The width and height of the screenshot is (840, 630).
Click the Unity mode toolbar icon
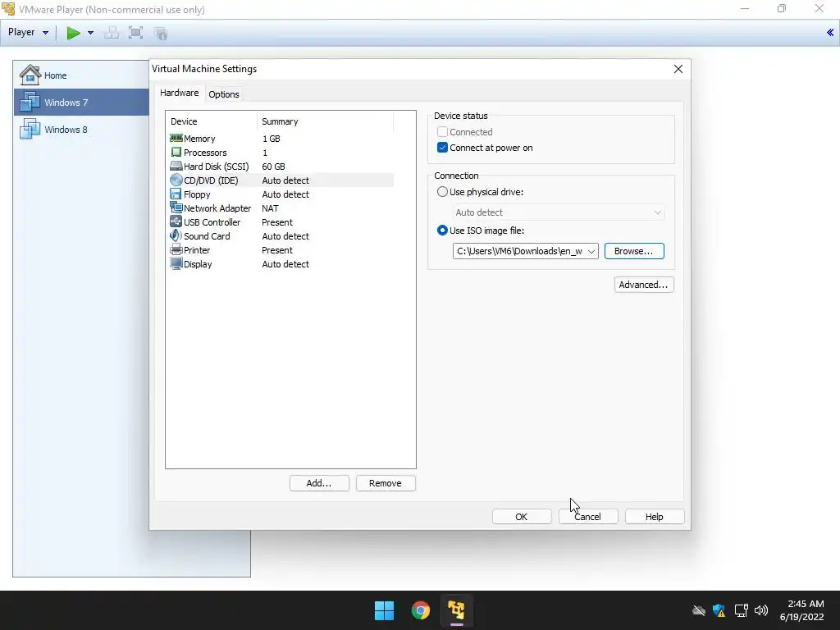[x=161, y=33]
